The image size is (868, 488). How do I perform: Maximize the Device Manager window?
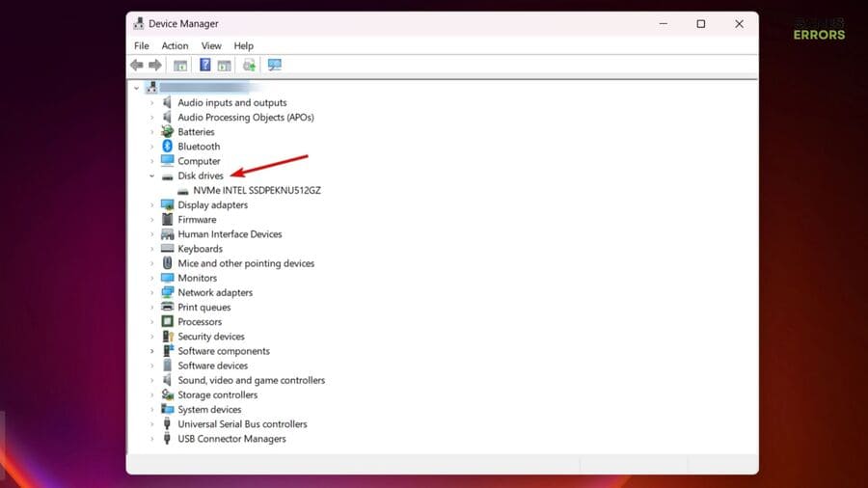701,24
